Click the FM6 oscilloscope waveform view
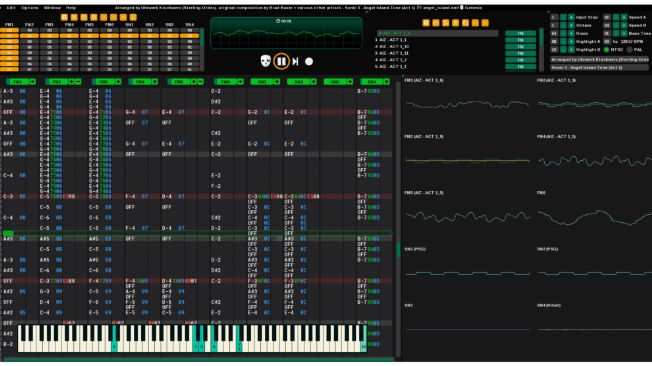Screen dimensions: 652x366 (x=595, y=217)
